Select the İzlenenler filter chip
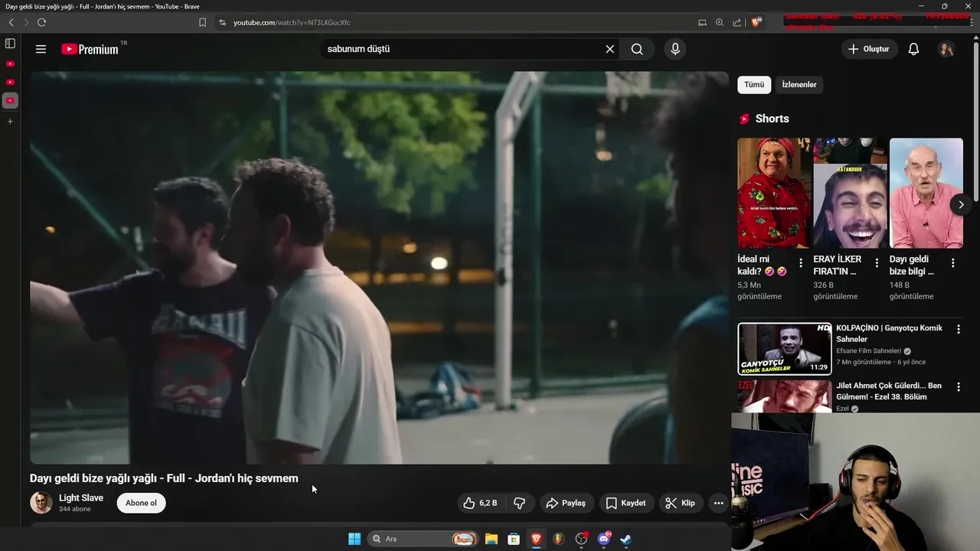 (x=799, y=84)
